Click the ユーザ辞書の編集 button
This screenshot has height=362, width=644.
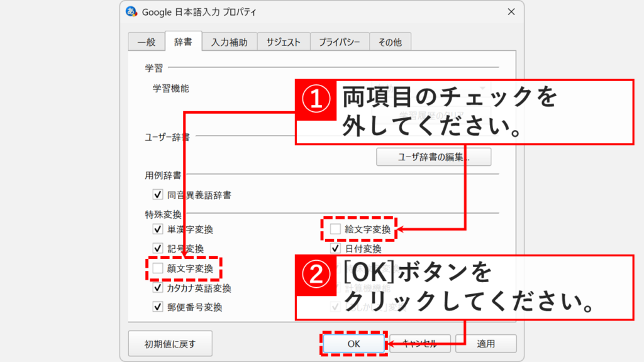coord(434,156)
